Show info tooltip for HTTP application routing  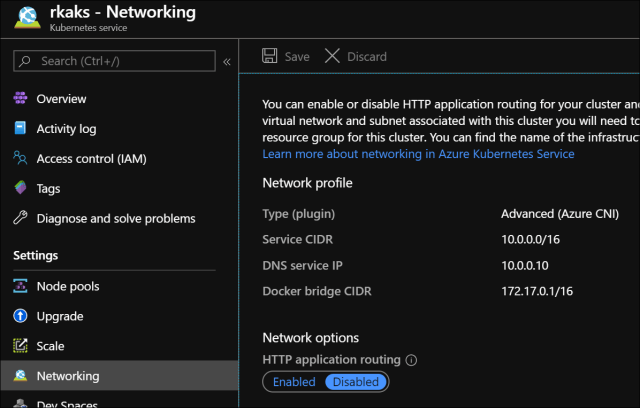[411, 360]
